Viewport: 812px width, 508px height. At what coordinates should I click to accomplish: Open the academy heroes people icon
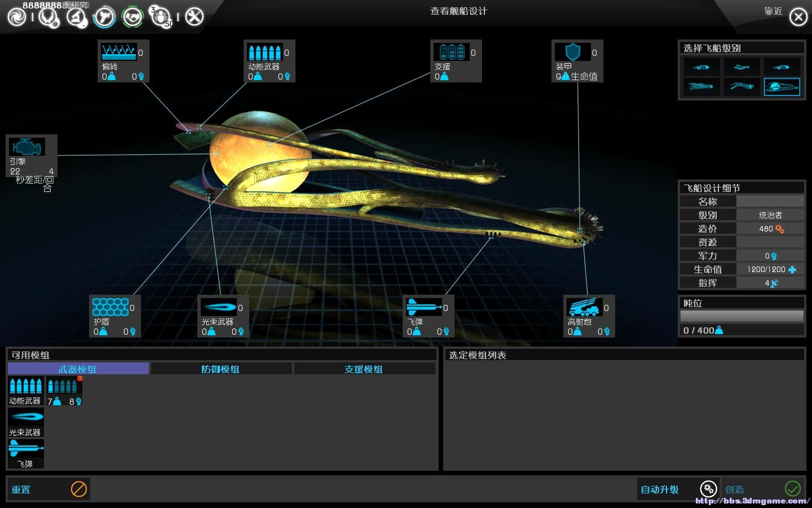[161, 17]
